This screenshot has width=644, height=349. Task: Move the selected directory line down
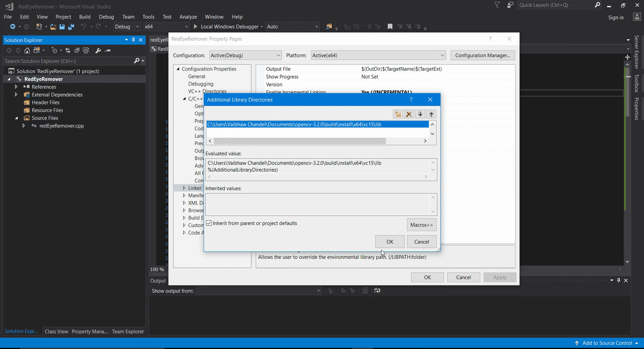point(420,114)
